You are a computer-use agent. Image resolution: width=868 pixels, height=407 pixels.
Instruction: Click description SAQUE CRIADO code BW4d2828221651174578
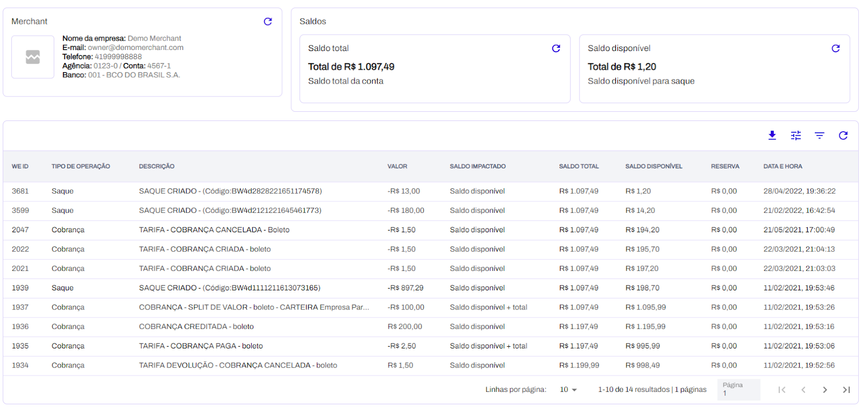pyautogui.click(x=231, y=192)
